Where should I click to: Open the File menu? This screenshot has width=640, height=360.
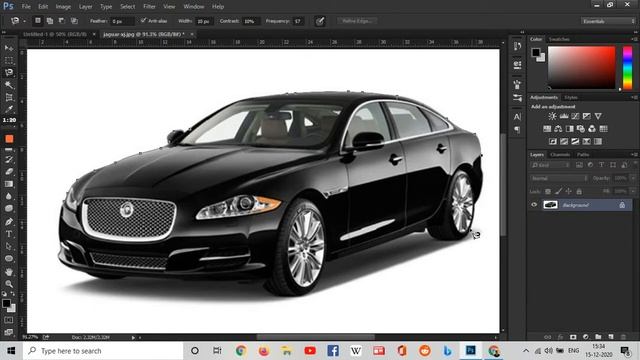pos(26,7)
